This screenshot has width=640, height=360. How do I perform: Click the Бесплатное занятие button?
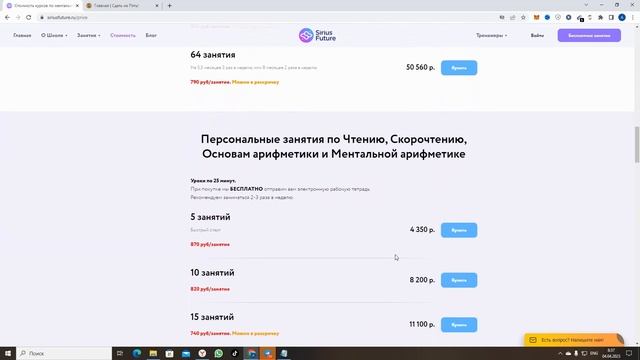[589, 36]
